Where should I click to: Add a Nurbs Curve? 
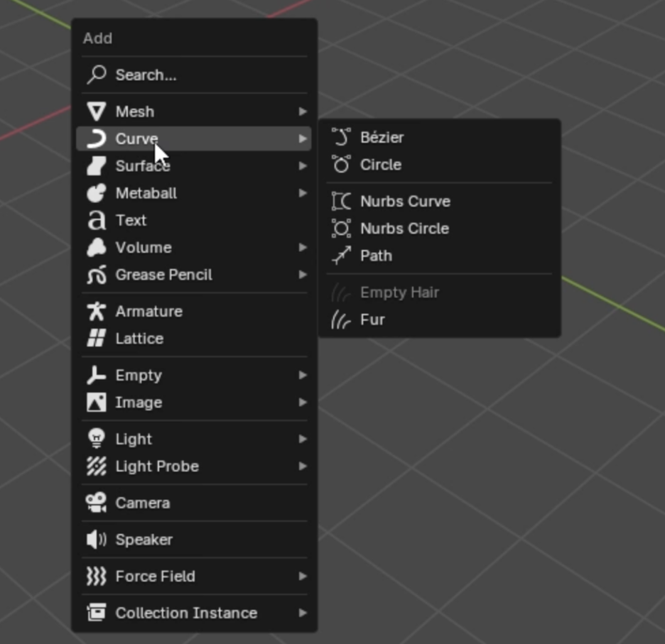point(439,202)
